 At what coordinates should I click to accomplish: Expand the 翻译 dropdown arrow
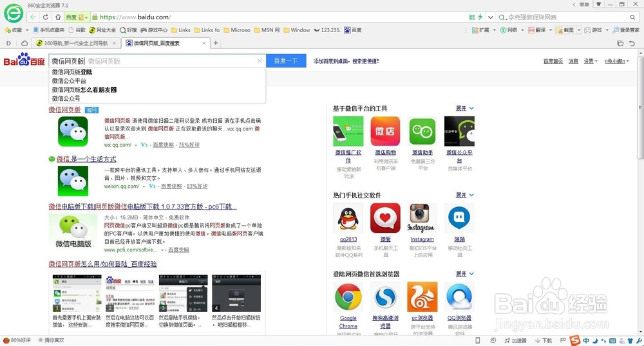(x=551, y=30)
